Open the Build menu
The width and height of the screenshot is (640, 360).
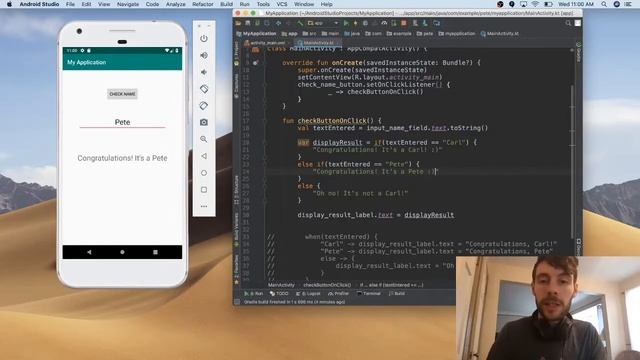pyautogui.click(x=227, y=4)
